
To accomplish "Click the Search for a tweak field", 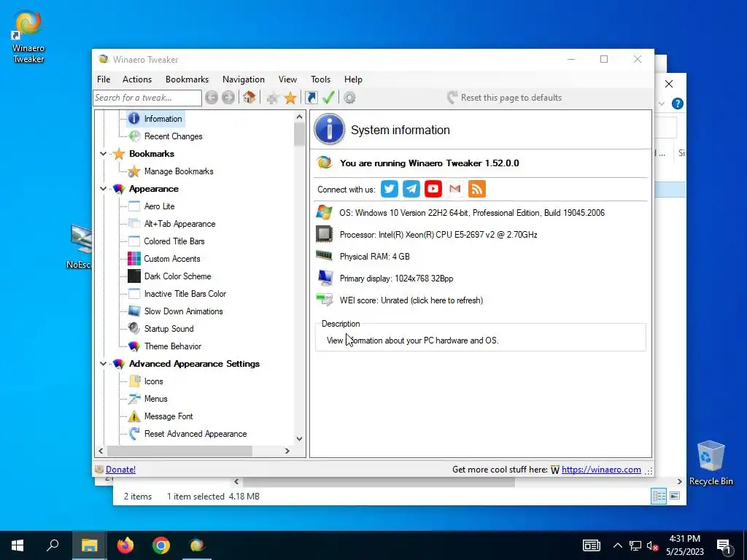I will pos(147,98).
